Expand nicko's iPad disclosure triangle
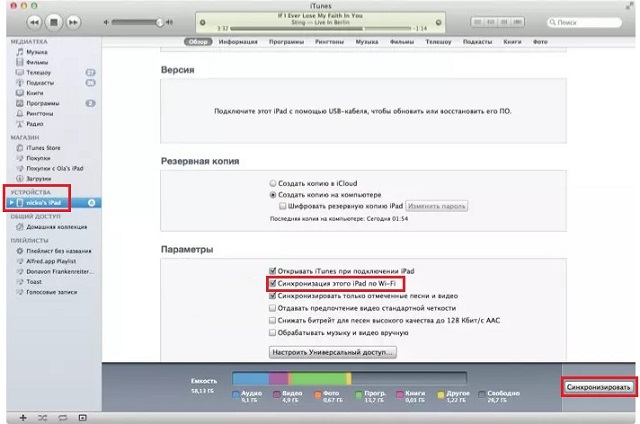640x424 pixels. click(11, 202)
